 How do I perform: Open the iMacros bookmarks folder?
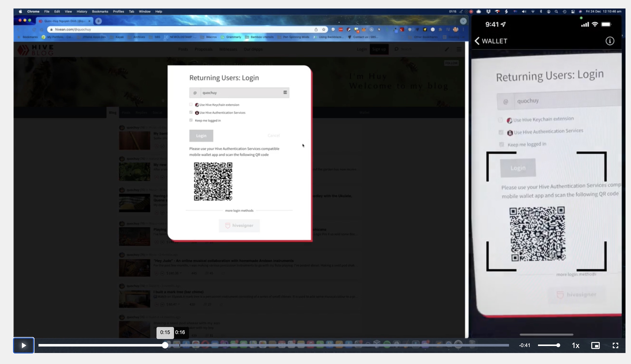pos(208,37)
